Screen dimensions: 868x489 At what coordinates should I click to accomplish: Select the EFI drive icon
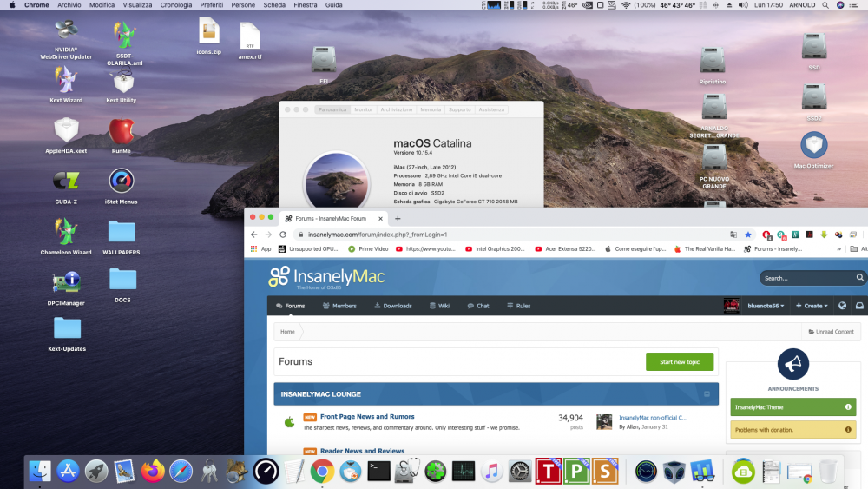324,59
